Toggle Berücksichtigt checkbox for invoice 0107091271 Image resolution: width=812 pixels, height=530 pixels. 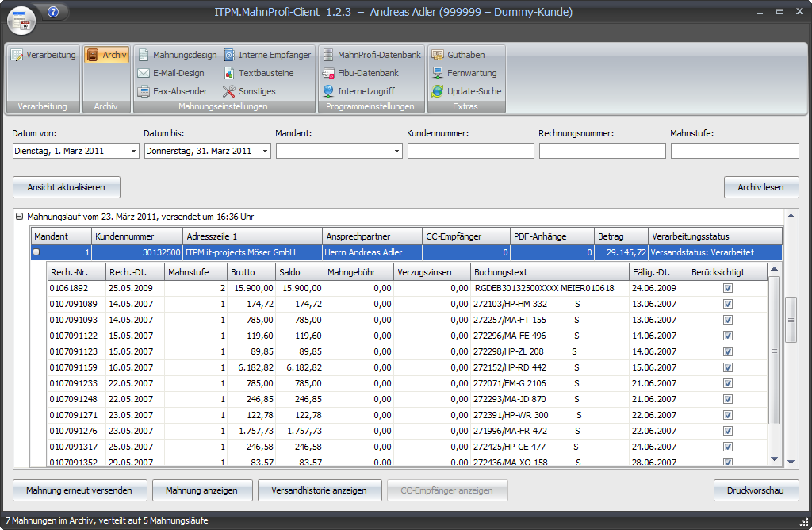pos(728,415)
